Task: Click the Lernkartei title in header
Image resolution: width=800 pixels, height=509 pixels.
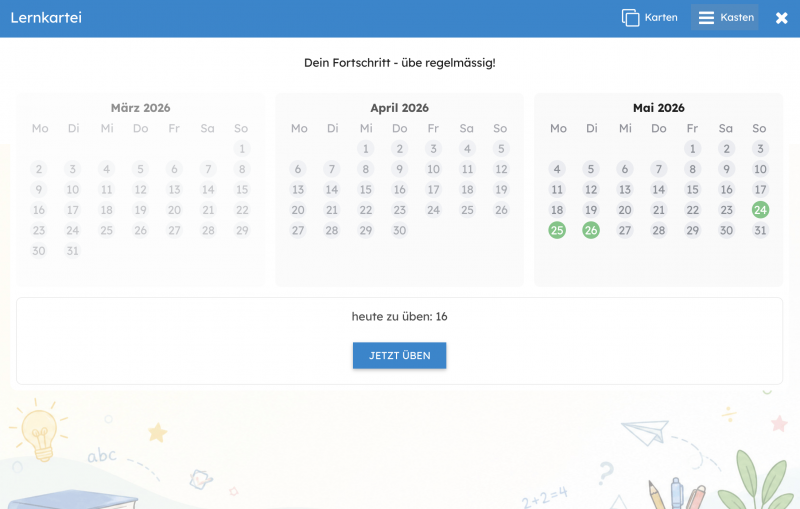Action: tap(46, 18)
